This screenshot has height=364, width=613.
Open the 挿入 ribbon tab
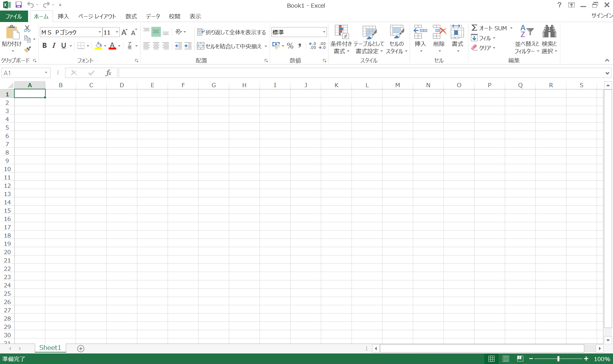pos(63,16)
